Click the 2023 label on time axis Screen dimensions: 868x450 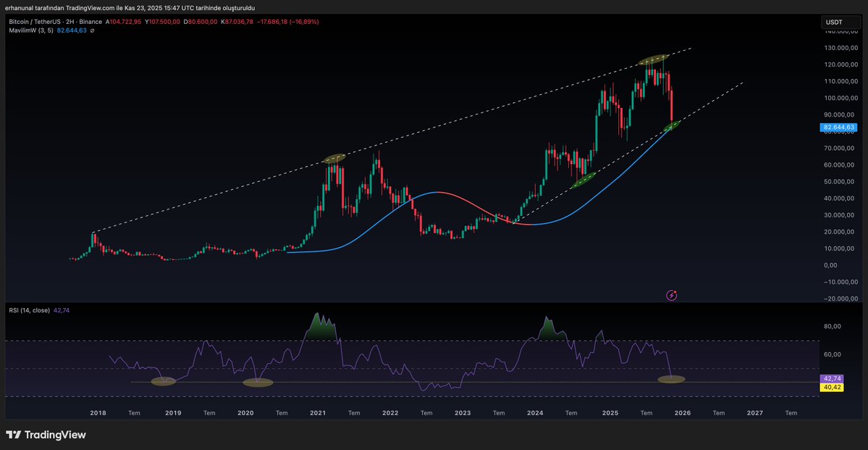[x=463, y=413]
